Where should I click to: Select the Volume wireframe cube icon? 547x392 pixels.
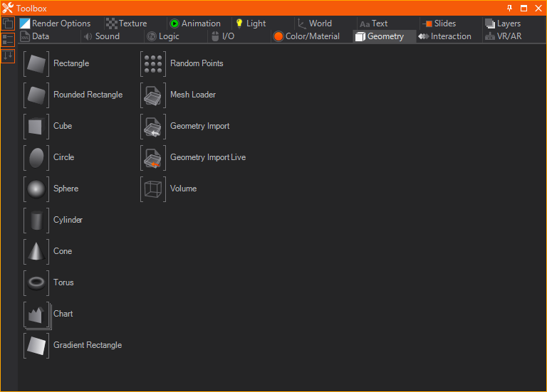click(x=153, y=189)
